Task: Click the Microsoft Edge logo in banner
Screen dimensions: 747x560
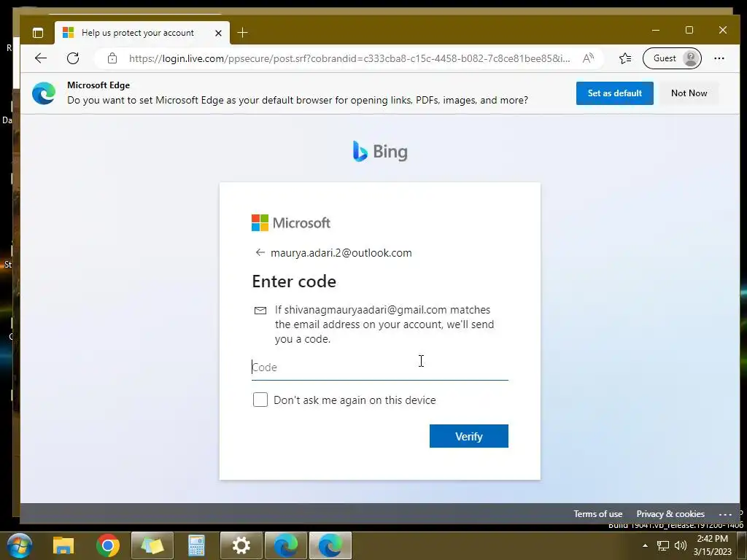Action: pos(44,93)
